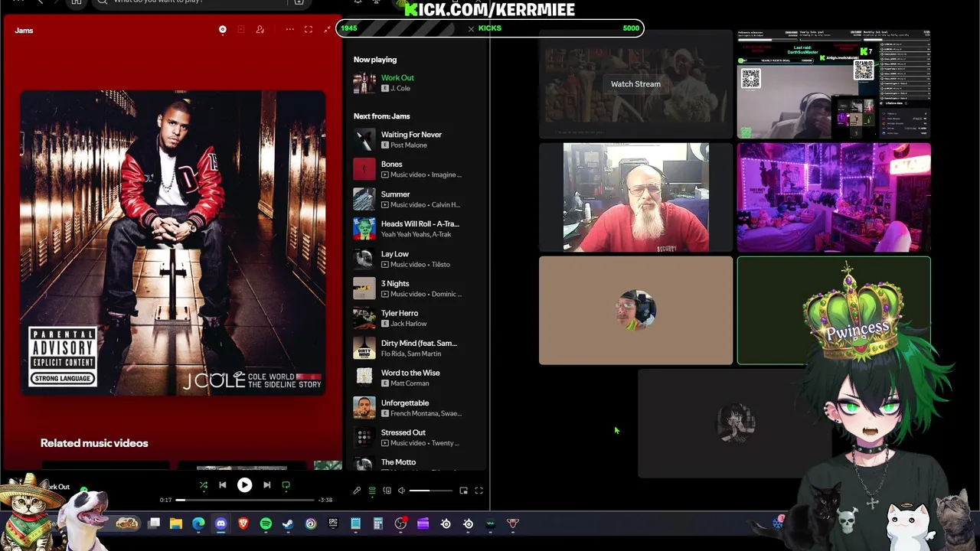Seek along the song progress bar
Viewport: 980px width, 551px height.
pyautogui.click(x=245, y=500)
